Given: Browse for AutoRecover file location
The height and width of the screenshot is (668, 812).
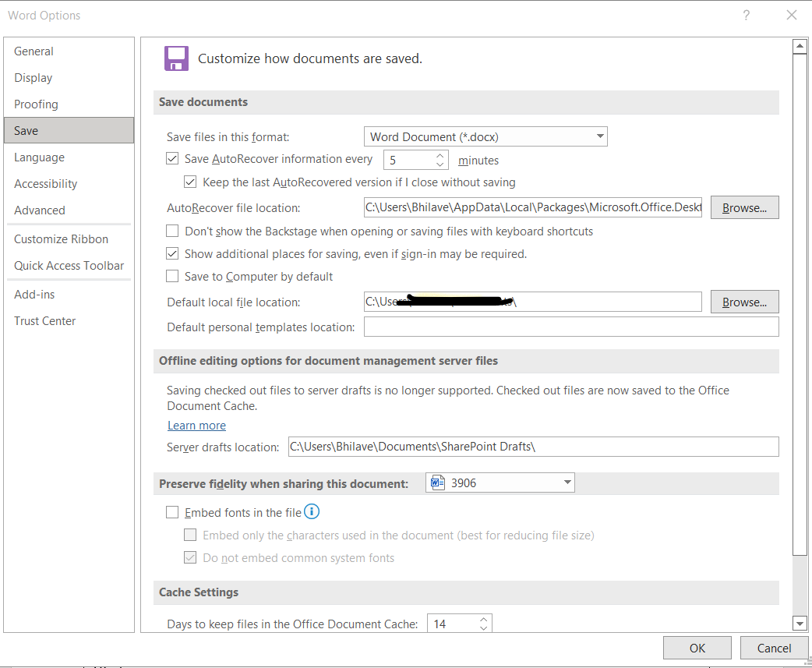Looking at the screenshot, I should (744, 208).
